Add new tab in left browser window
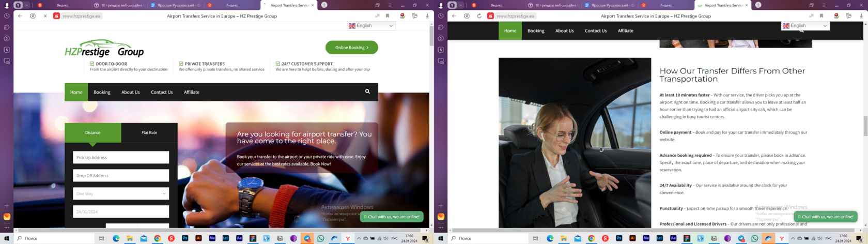Image resolution: width=868 pixels, height=244 pixels. (324, 5)
